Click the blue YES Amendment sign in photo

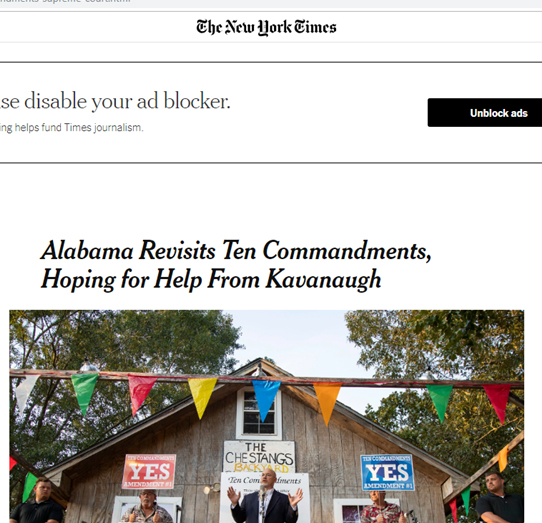tap(387, 472)
